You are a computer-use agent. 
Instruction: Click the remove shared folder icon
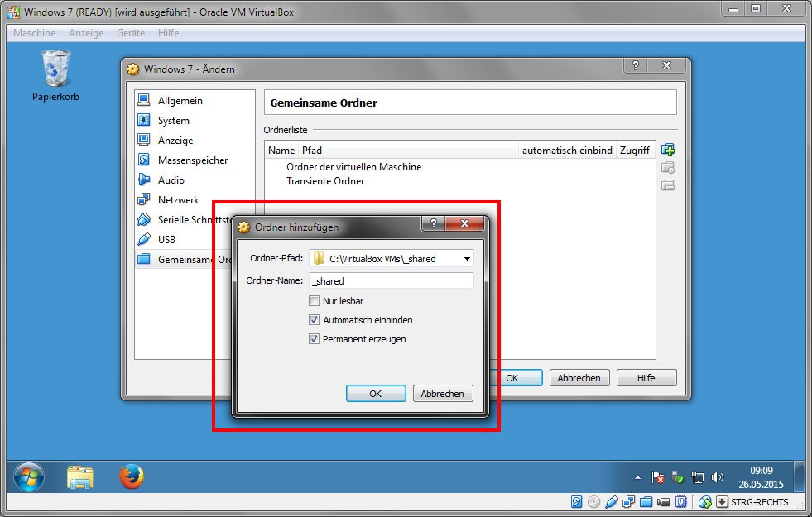click(668, 185)
